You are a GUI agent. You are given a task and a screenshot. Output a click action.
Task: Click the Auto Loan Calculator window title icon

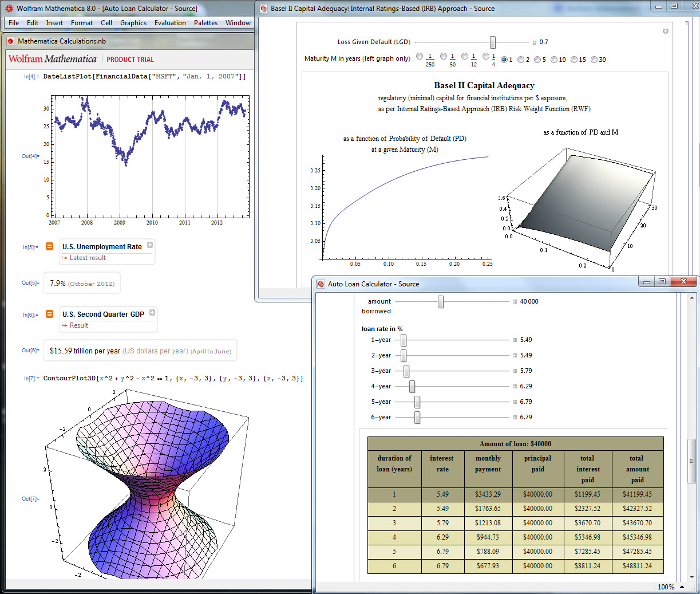tap(321, 284)
